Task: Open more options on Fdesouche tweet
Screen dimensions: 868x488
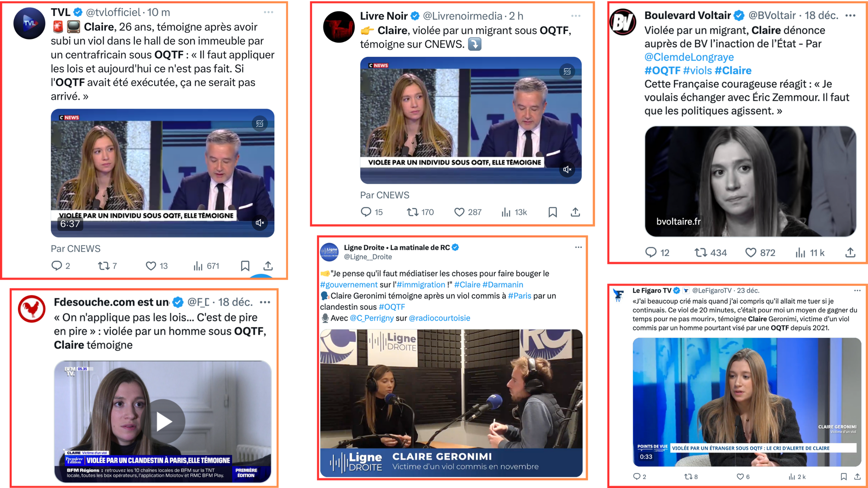Action: [x=265, y=302]
